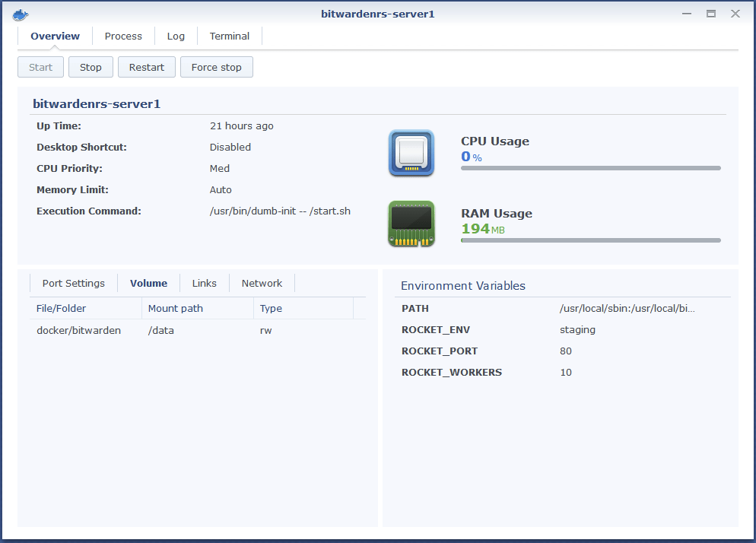Click the execution command /usr/bin/dumb-init text
The width and height of the screenshot is (756, 543).
click(280, 211)
